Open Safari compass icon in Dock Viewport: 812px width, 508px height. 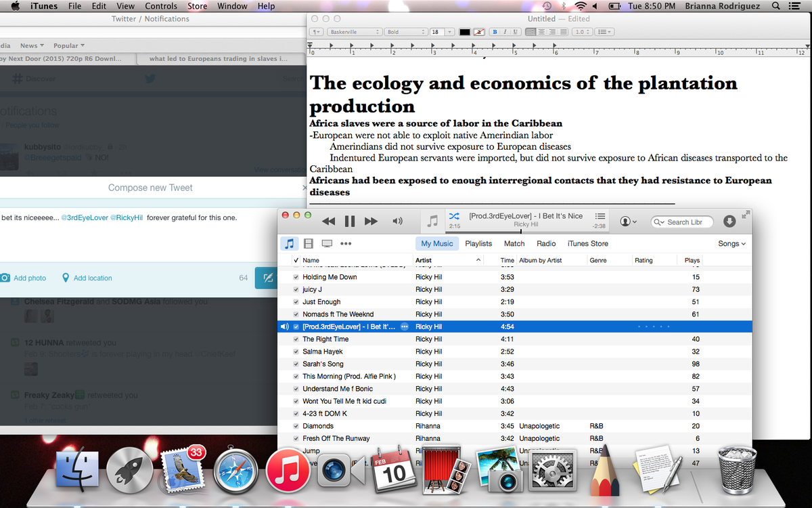click(x=235, y=471)
